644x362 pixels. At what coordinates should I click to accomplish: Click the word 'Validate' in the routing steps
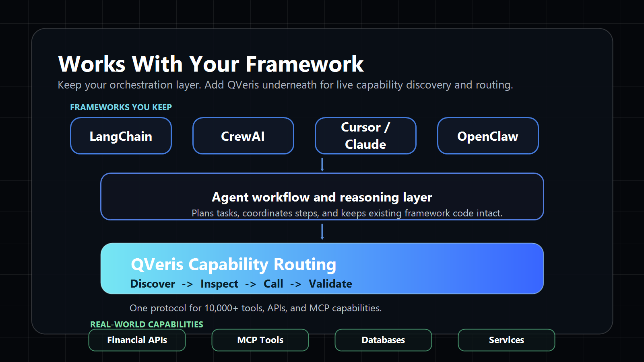(330, 284)
